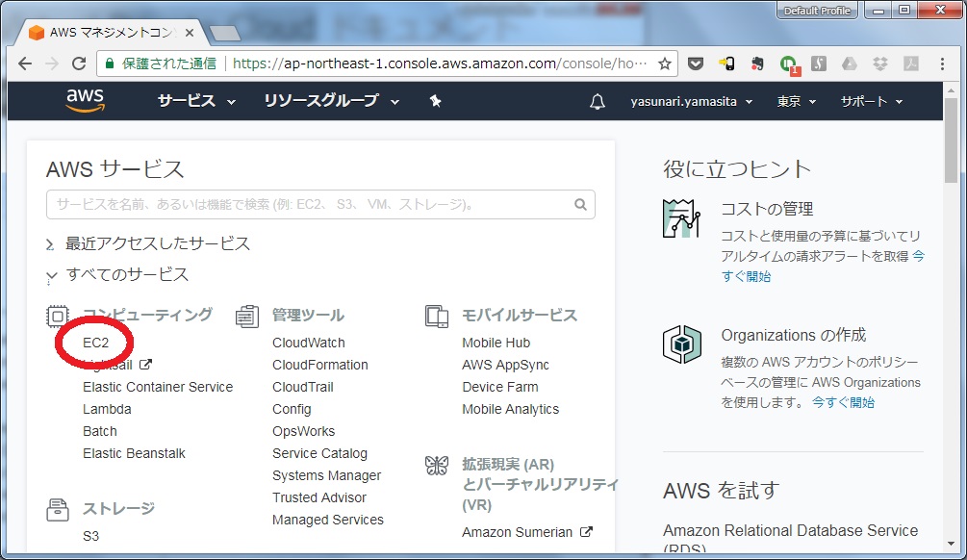Click the browser address bar URL
Viewport: 967px width, 560px height.
(441, 64)
